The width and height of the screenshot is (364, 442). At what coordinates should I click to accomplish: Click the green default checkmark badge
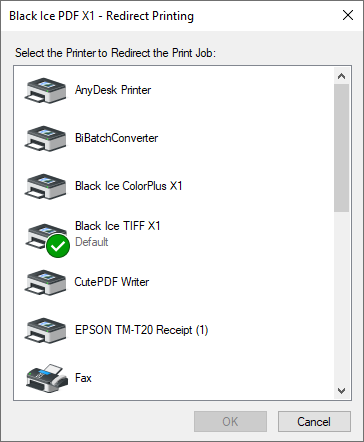pos(58,246)
